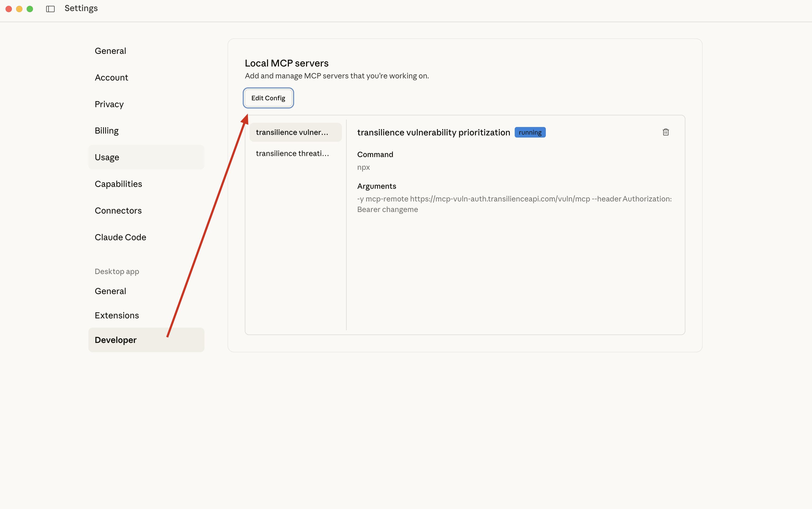Image resolution: width=812 pixels, height=509 pixels.
Task: Click the sidebar toggle icon
Action: click(50, 9)
